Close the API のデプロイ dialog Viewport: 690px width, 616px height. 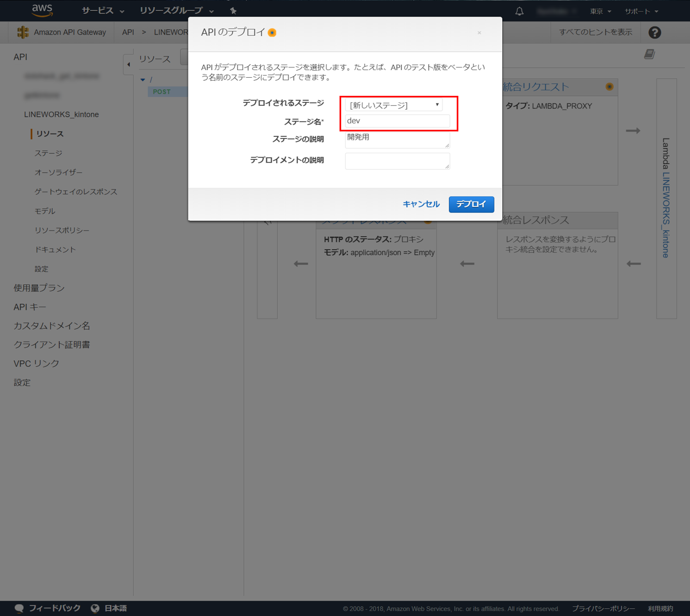(479, 33)
